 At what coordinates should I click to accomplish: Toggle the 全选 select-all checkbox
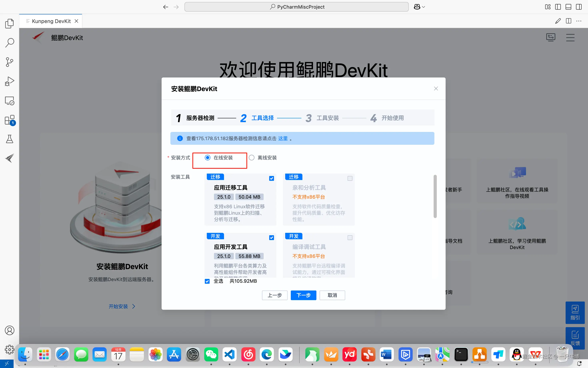coord(207,281)
